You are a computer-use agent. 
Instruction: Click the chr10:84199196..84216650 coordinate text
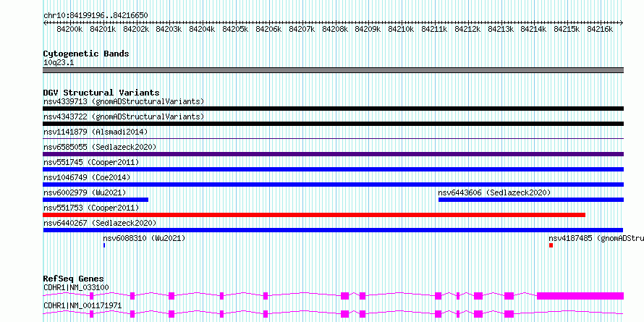point(96,16)
